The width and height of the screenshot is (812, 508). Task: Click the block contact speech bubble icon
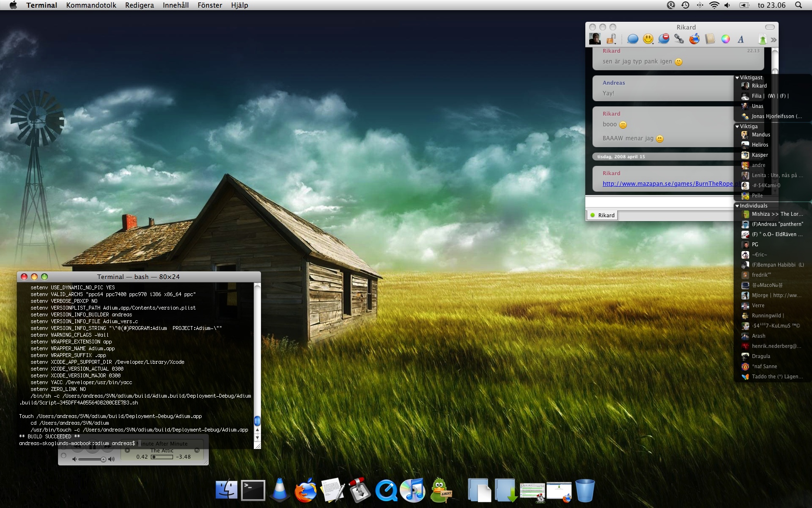664,39
